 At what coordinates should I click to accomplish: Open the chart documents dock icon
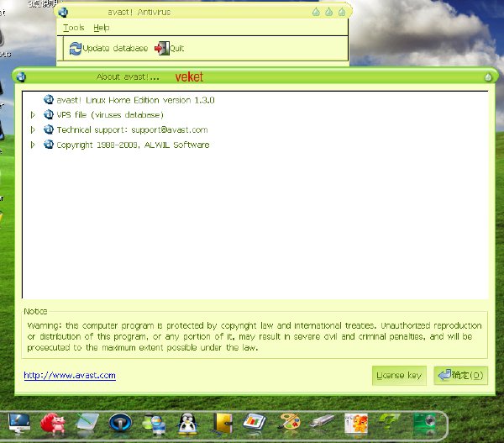click(x=255, y=423)
